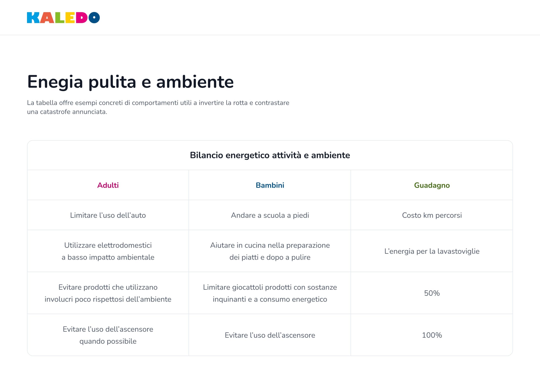Click Evitare l'uso dell'ascensore quando possibile
540x392 pixels.
108,335
